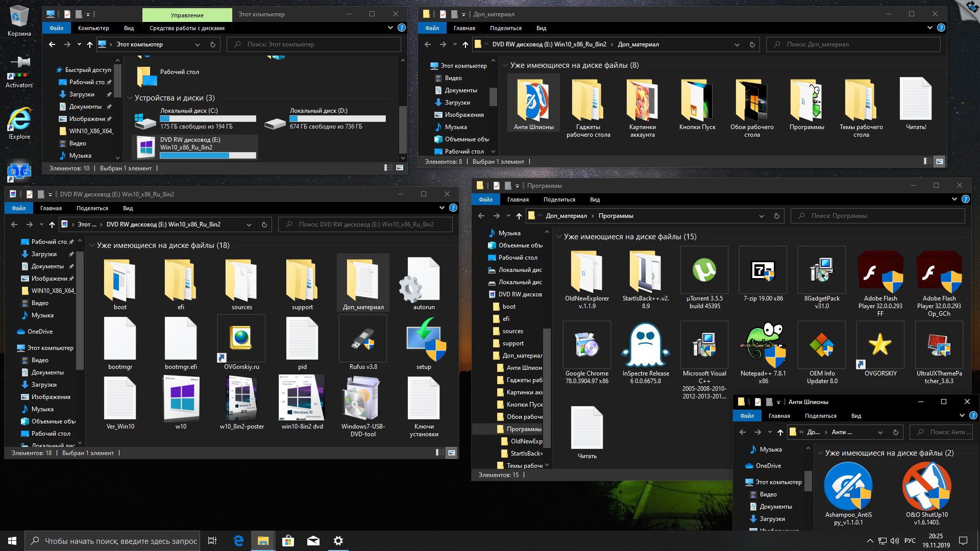Select OVGorskiy.ru web shortcut icon
980x551 pixels.
coord(241,339)
